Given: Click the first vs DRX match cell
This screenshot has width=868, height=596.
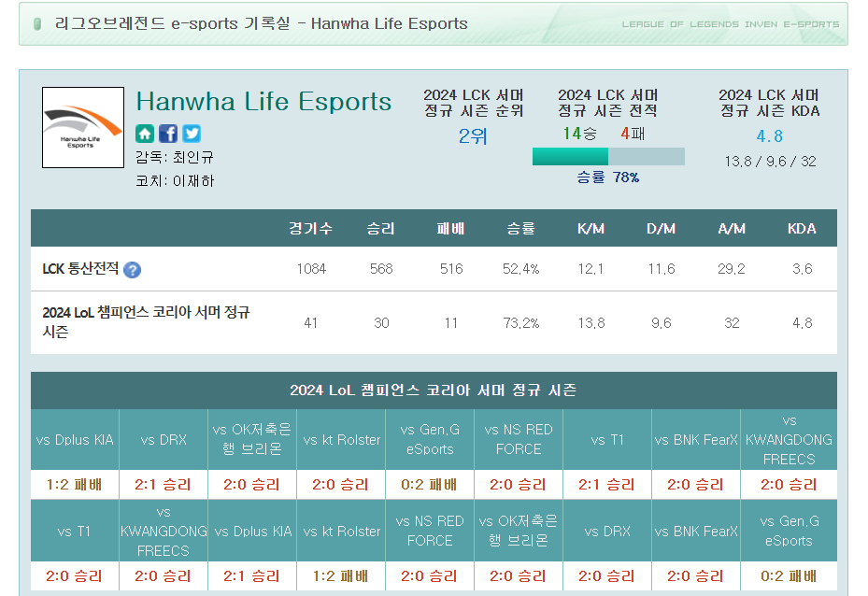Looking at the screenshot, I should (164, 440).
